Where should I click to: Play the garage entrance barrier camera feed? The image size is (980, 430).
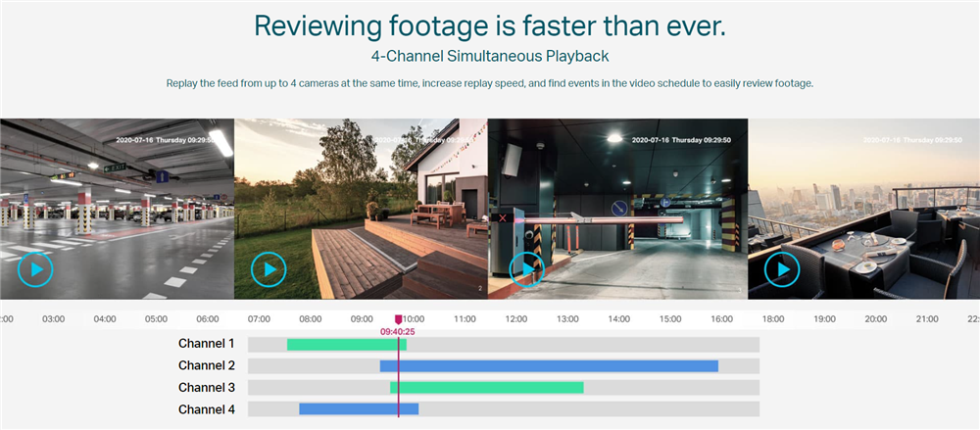click(x=527, y=269)
